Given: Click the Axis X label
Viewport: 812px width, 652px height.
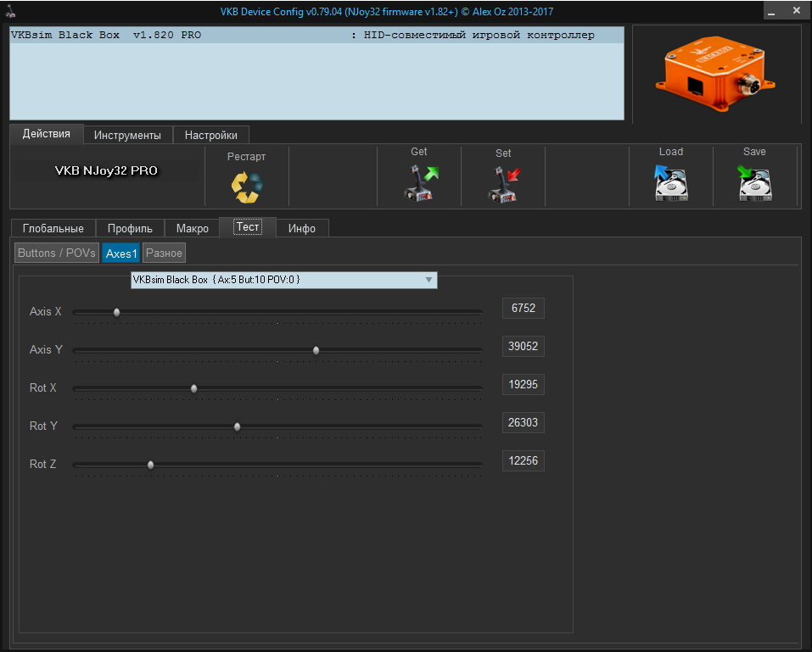Looking at the screenshot, I should click(x=46, y=311).
